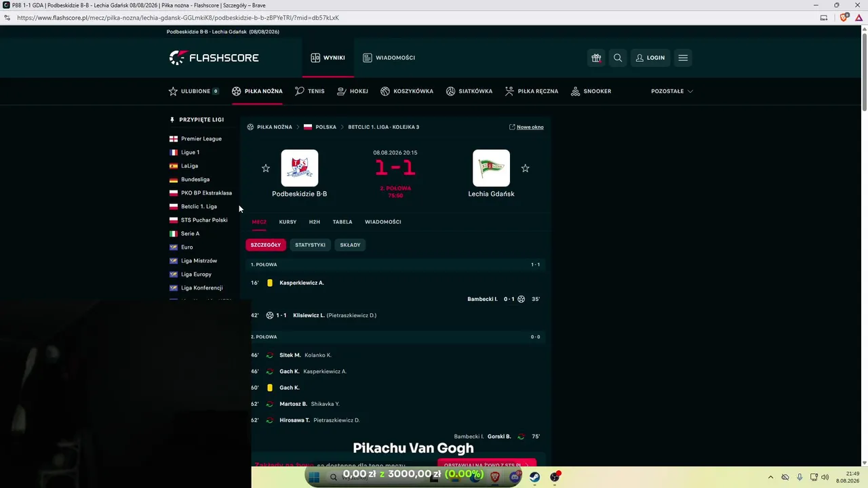Open match in Nowe okno
The width and height of the screenshot is (868, 488).
pyautogui.click(x=526, y=127)
